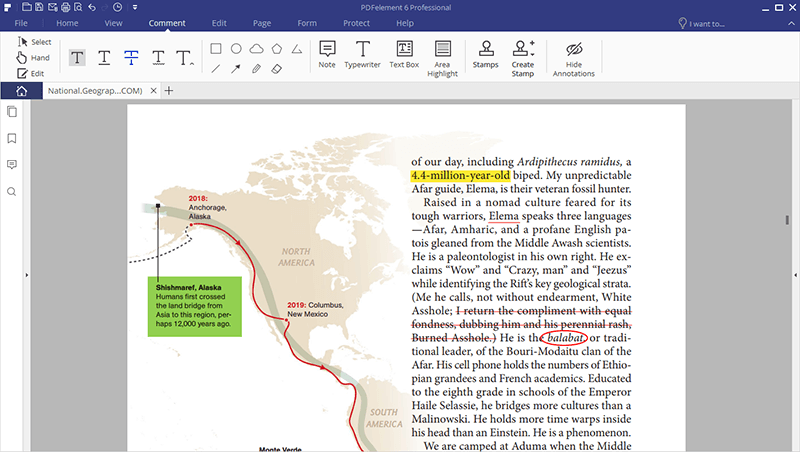The height and width of the screenshot is (452, 800).
Task: Select the Squiggly underline text tool
Action: click(x=158, y=58)
